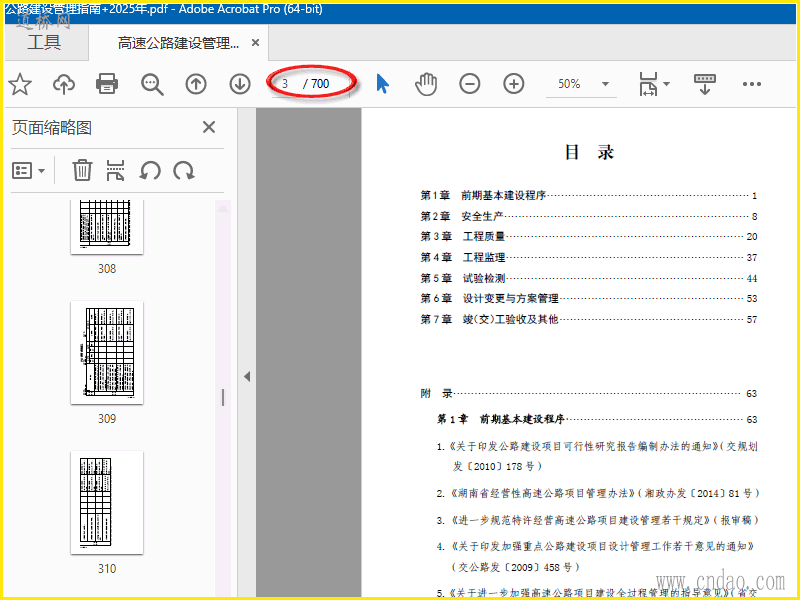
Task: Click the scrolling mode keyboard icon
Action: 705,84
